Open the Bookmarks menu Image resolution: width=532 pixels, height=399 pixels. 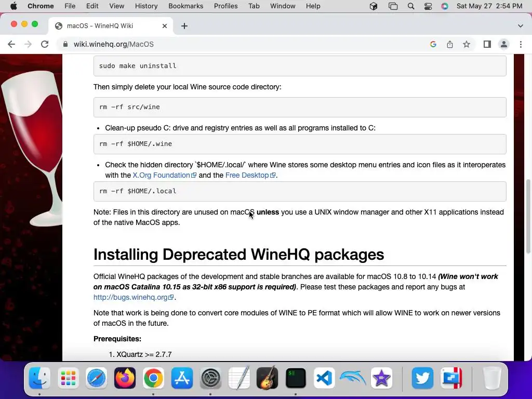[x=185, y=6]
